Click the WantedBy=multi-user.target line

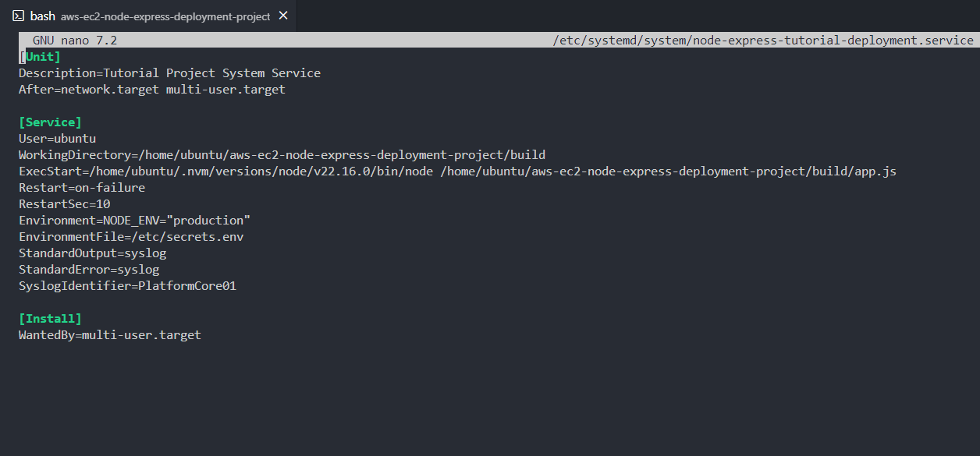pyautogui.click(x=110, y=335)
